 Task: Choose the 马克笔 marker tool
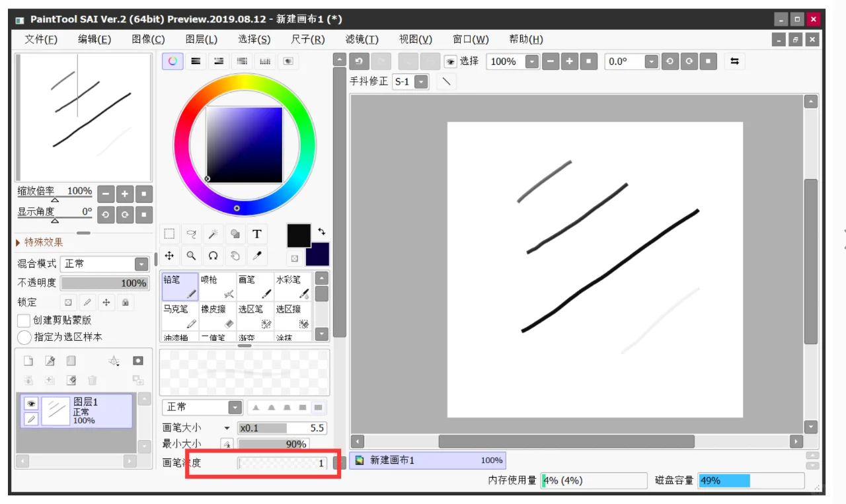pyautogui.click(x=180, y=316)
